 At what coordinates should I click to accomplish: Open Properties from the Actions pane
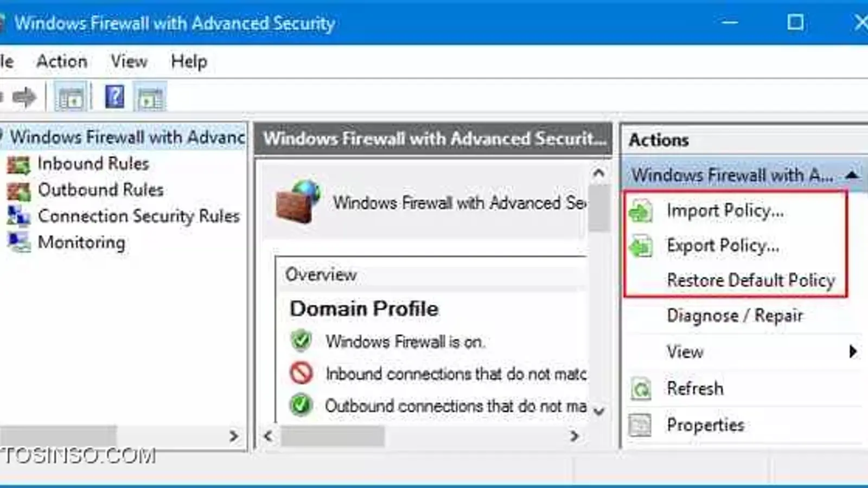pos(705,425)
